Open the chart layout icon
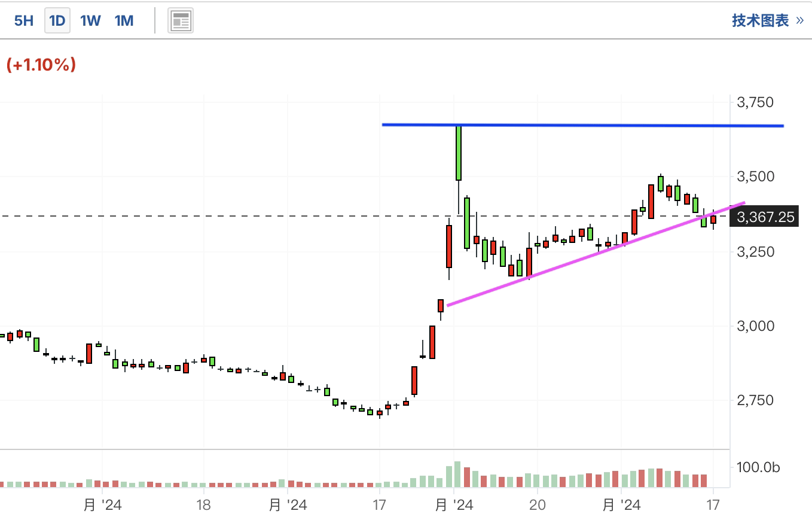The height and width of the screenshot is (523, 812). [x=181, y=21]
